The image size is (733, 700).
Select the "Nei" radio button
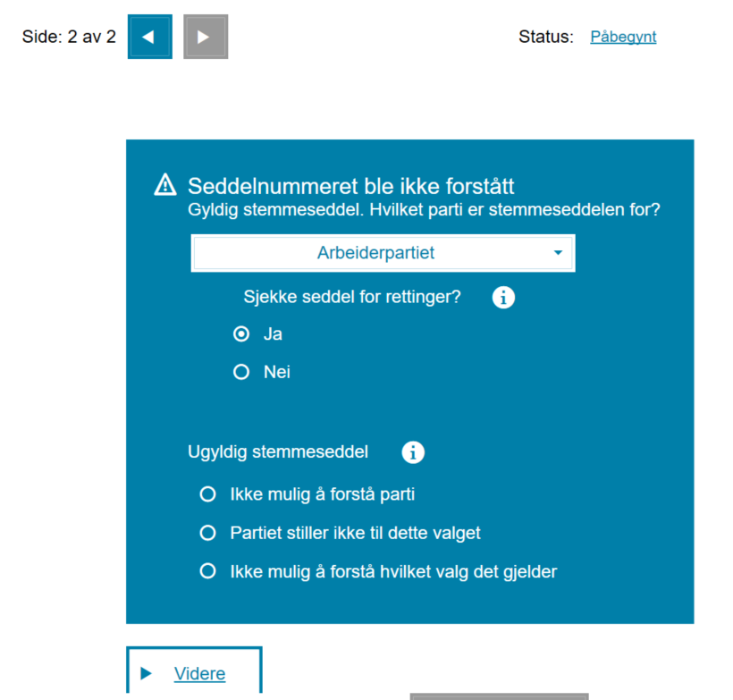click(240, 372)
